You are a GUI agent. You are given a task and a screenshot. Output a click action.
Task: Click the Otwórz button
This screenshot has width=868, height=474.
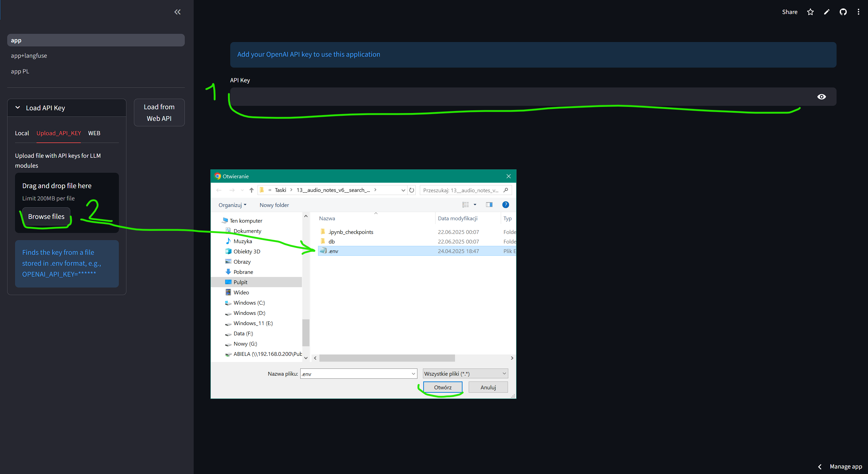[443, 387]
